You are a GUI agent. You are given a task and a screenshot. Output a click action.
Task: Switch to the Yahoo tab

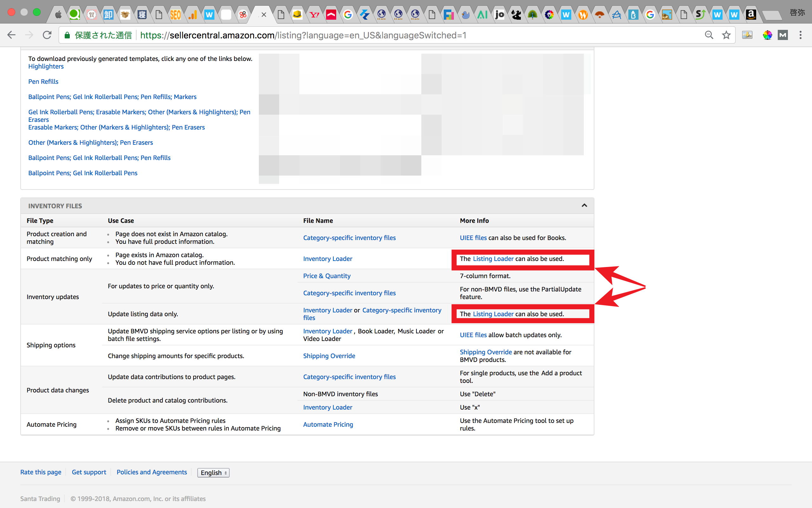coord(314,15)
